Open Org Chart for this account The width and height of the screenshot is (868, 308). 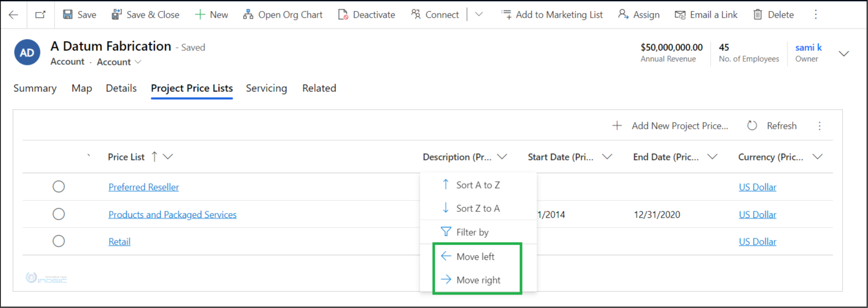283,15
